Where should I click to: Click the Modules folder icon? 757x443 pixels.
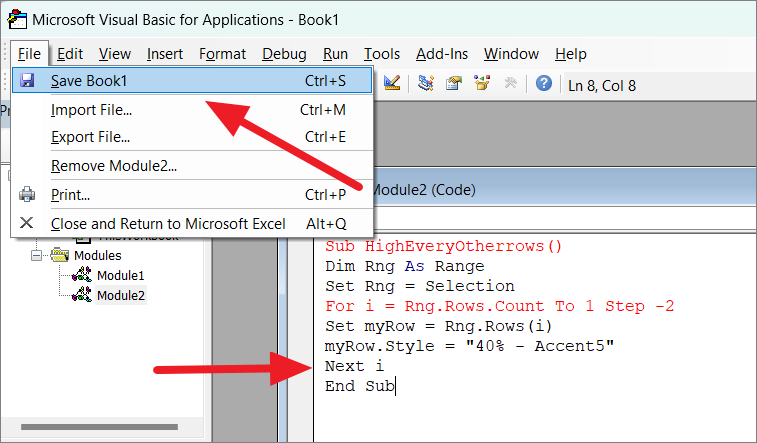pyautogui.click(x=59, y=255)
